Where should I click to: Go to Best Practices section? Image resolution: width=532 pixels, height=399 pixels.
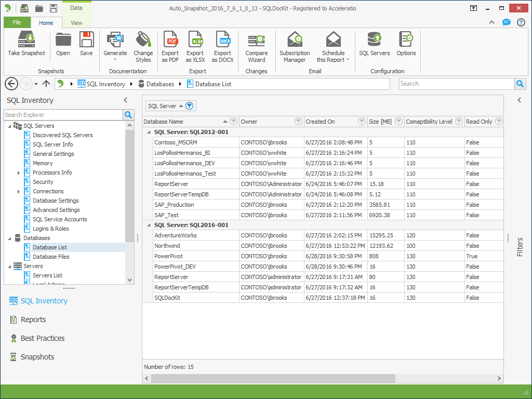[x=43, y=338]
